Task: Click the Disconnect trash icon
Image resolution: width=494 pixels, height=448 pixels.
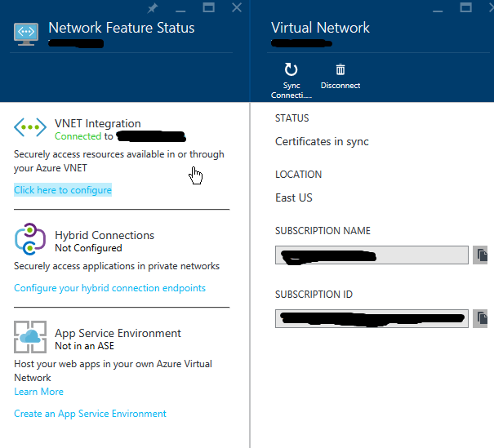Action: coord(340,69)
